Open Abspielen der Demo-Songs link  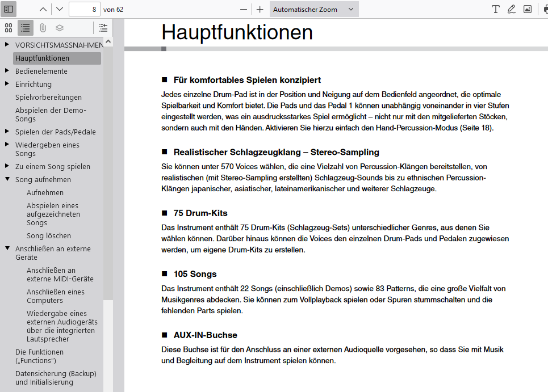pyautogui.click(x=51, y=115)
